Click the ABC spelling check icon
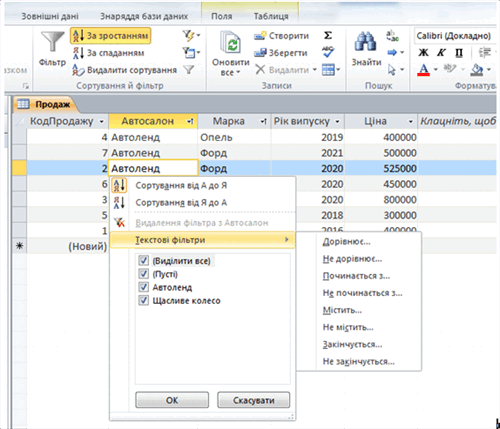500x429 pixels. point(328,52)
